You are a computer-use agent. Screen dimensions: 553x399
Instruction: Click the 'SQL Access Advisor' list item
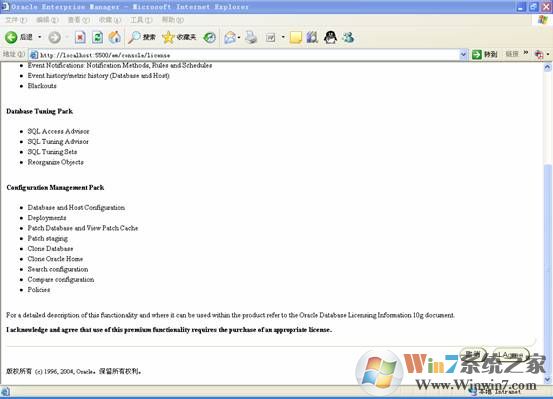[x=58, y=131]
